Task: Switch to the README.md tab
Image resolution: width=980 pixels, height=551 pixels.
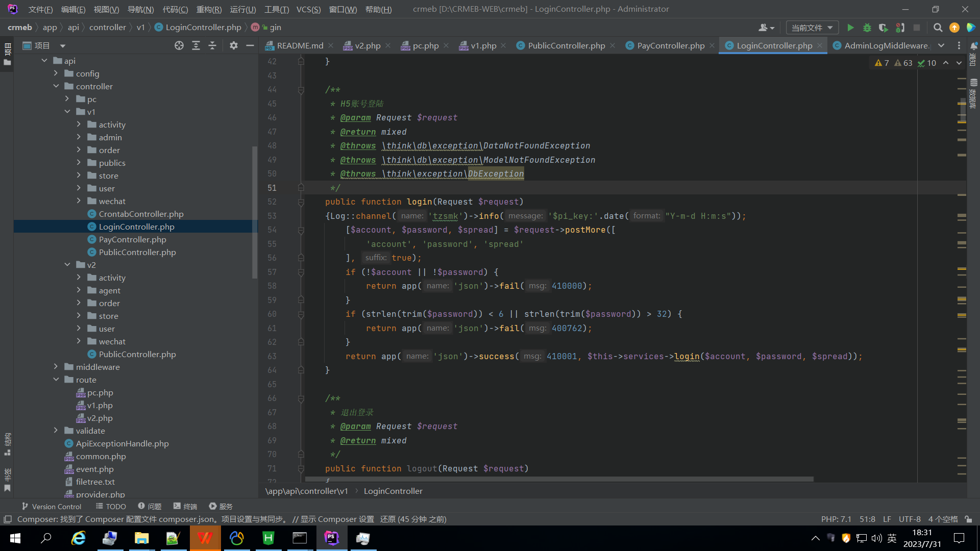Action: click(x=300, y=45)
